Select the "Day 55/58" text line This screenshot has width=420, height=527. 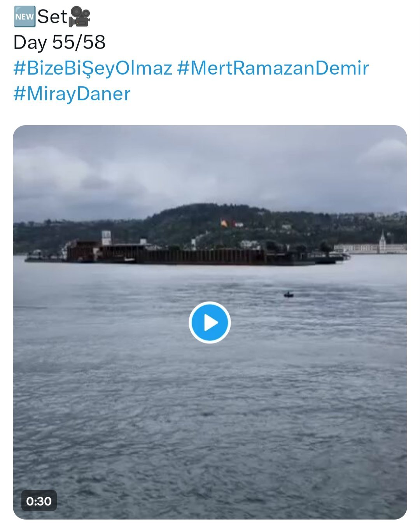[x=59, y=42]
